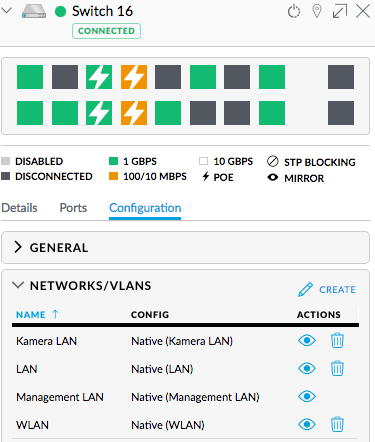Click the restart power icon for Switch 16
Image resolution: width=375 pixels, height=442 pixels.
(294, 11)
